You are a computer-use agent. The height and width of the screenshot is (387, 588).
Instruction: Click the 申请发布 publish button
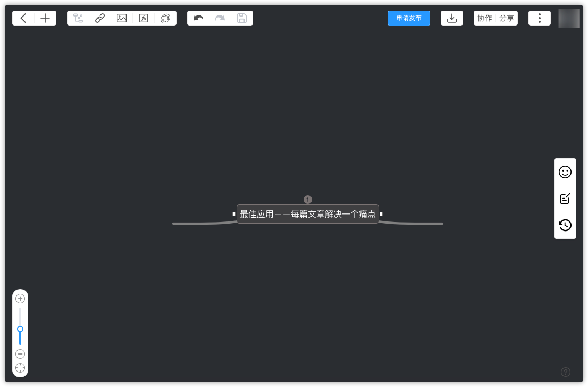pyautogui.click(x=408, y=18)
